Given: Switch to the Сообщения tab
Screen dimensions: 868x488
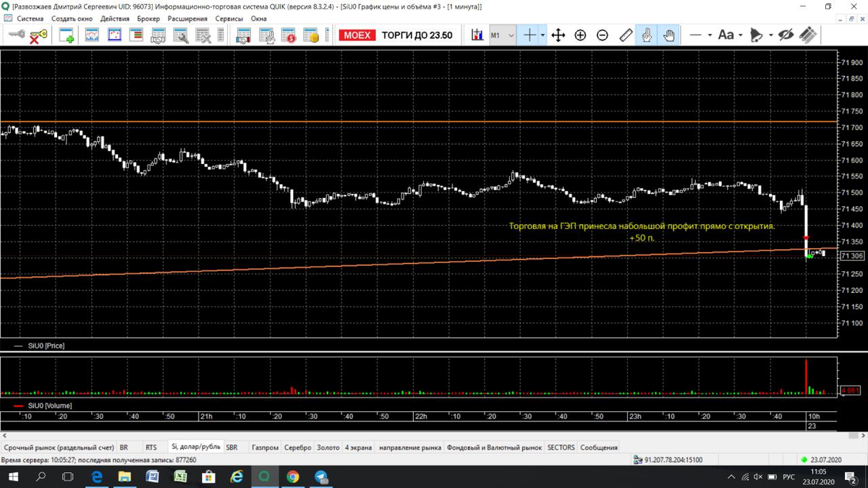Looking at the screenshot, I should pos(599,448).
